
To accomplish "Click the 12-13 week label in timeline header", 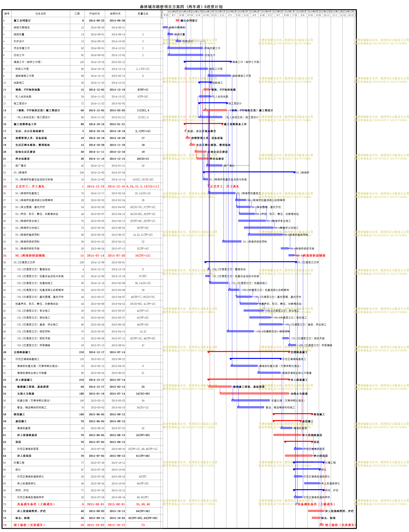I will coord(351,15).
